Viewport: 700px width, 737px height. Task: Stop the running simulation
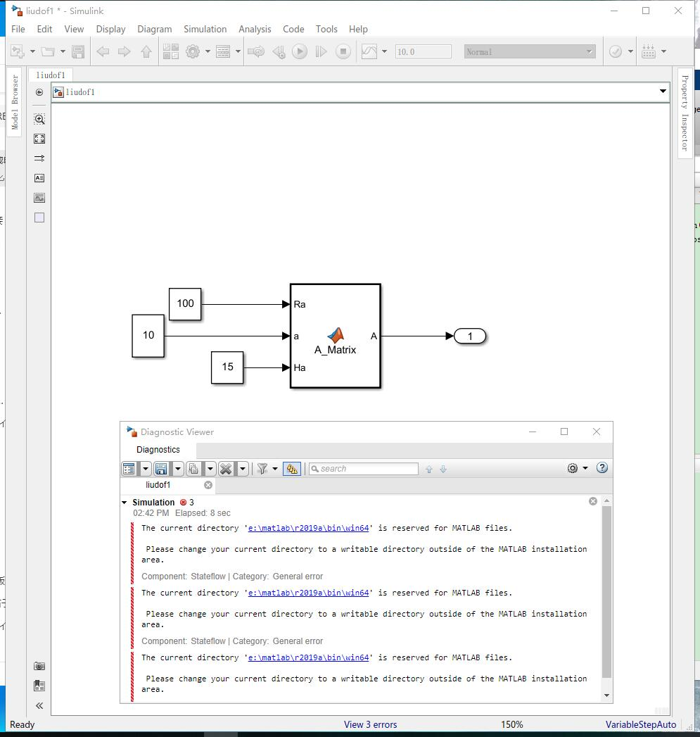[x=343, y=51]
